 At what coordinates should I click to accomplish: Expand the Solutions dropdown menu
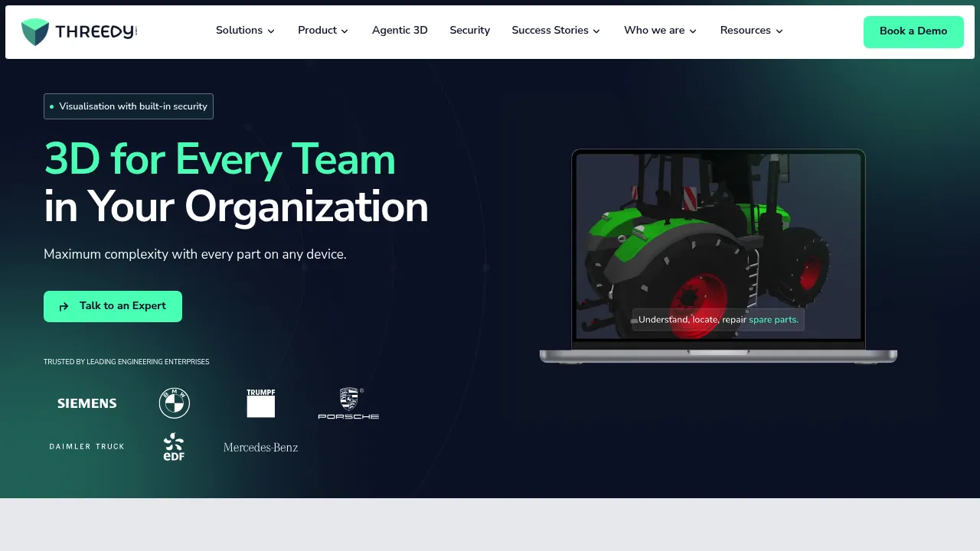(x=245, y=31)
